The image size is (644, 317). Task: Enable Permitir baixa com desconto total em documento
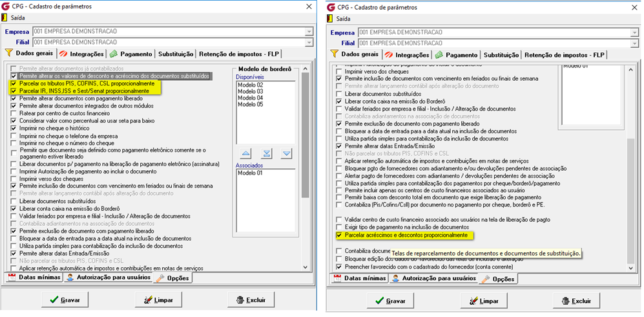[x=339, y=197]
